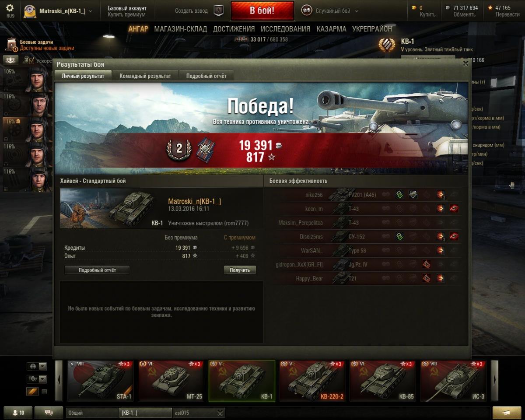525x420 pixels.
Task: Open the contacts list button showing 10
Action: click(x=18, y=413)
